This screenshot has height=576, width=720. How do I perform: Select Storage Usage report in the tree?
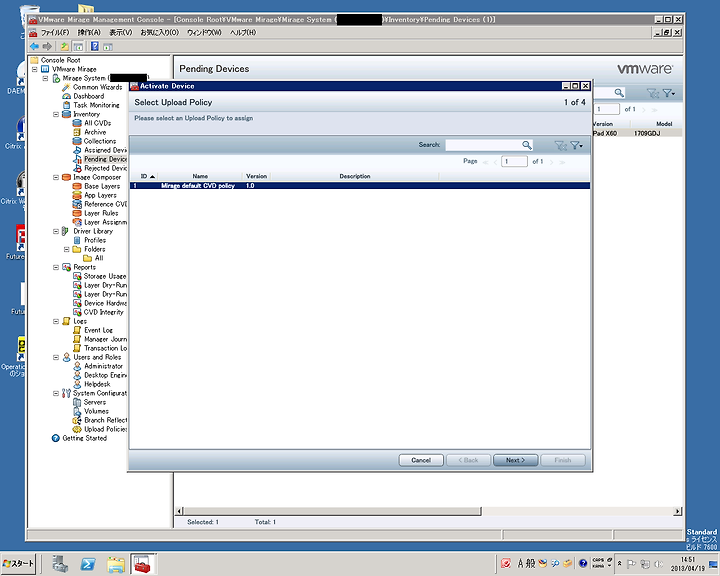(105, 276)
